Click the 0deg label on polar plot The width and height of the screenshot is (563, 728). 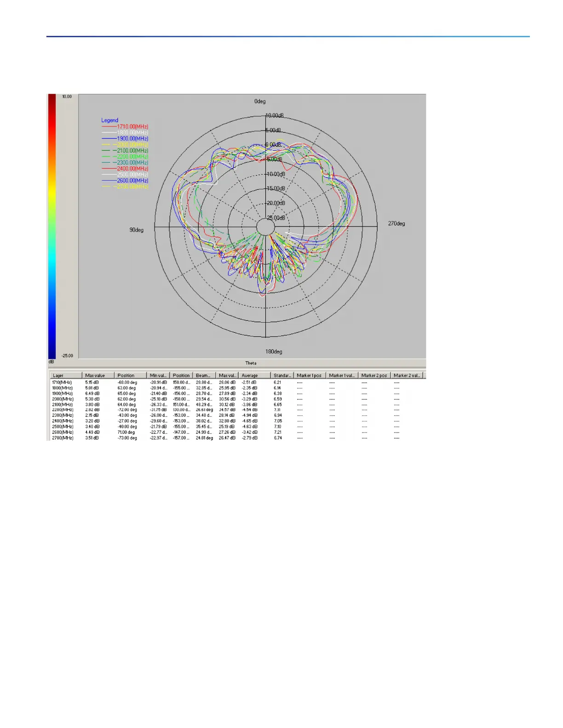pyautogui.click(x=260, y=101)
